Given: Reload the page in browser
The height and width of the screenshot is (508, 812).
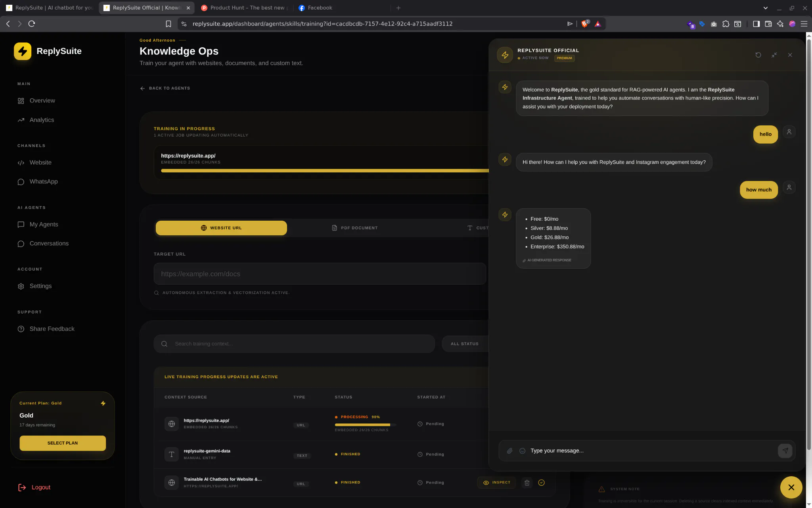Looking at the screenshot, I should (32, 24).
